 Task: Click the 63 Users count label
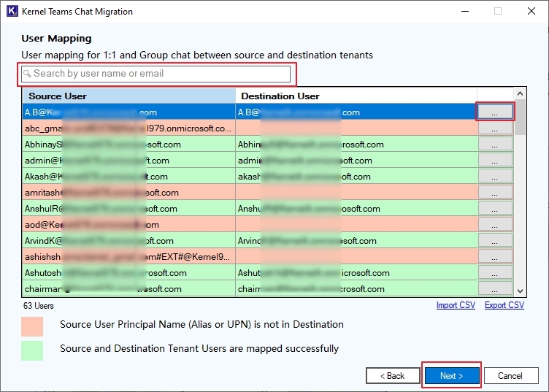pyautogui.click(x=39, y=306)
